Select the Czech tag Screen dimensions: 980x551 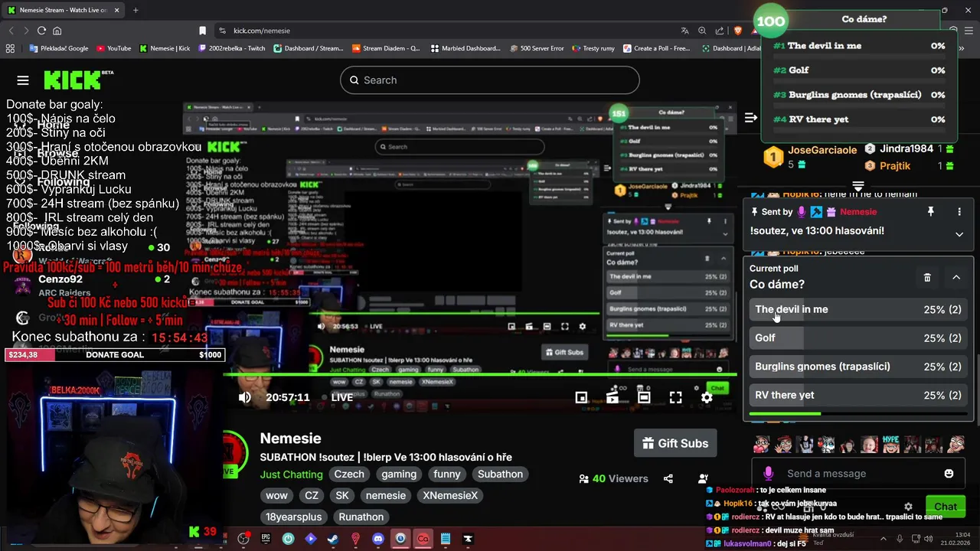coord(349,474)
